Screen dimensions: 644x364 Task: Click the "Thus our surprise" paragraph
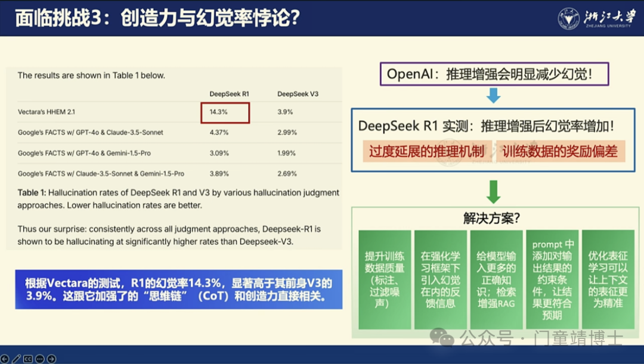click(x=169, y=235)
